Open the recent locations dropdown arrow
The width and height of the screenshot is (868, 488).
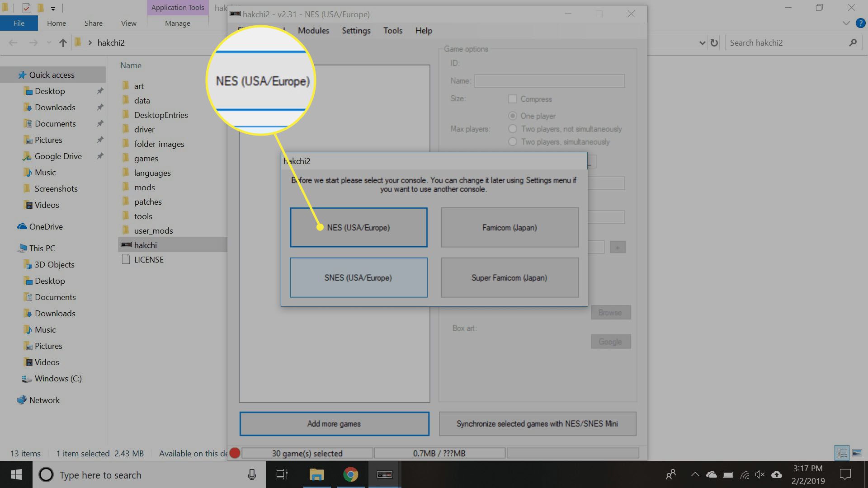click(49, 43)
